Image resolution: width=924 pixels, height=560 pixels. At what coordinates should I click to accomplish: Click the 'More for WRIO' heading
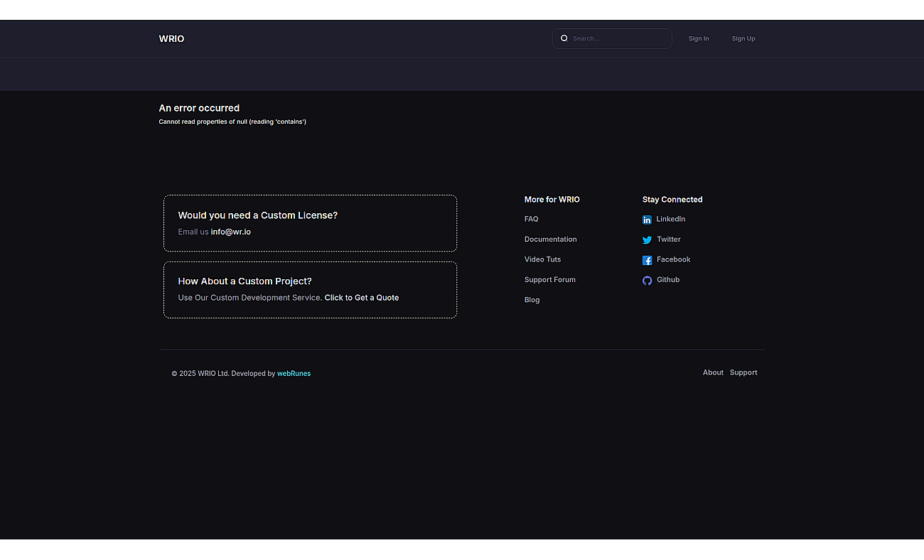pyautogui.click(x=552, y=200)
